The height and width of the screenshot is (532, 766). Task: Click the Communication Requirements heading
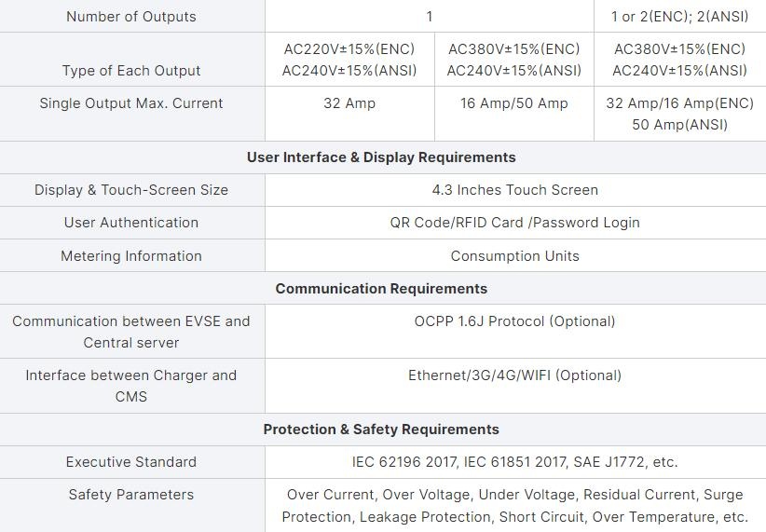[381, 289]
